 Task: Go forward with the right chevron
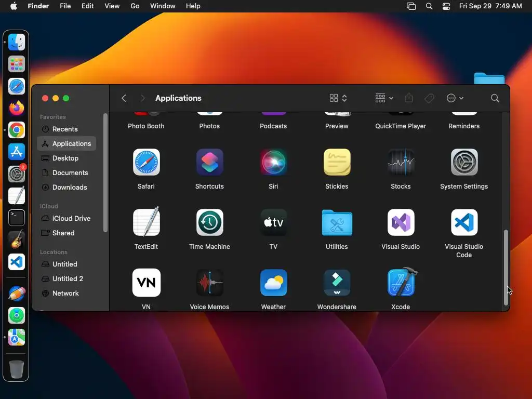tap(142, 98)
